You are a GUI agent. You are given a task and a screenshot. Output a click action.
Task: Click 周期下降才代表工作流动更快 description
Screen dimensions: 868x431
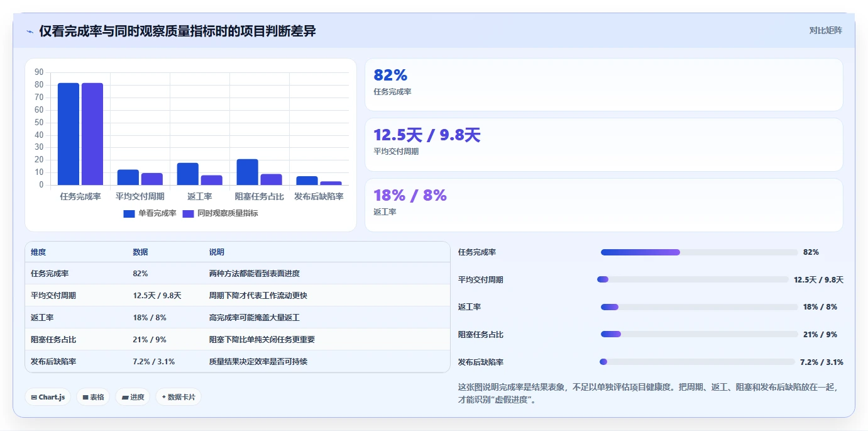coord(258,296)
